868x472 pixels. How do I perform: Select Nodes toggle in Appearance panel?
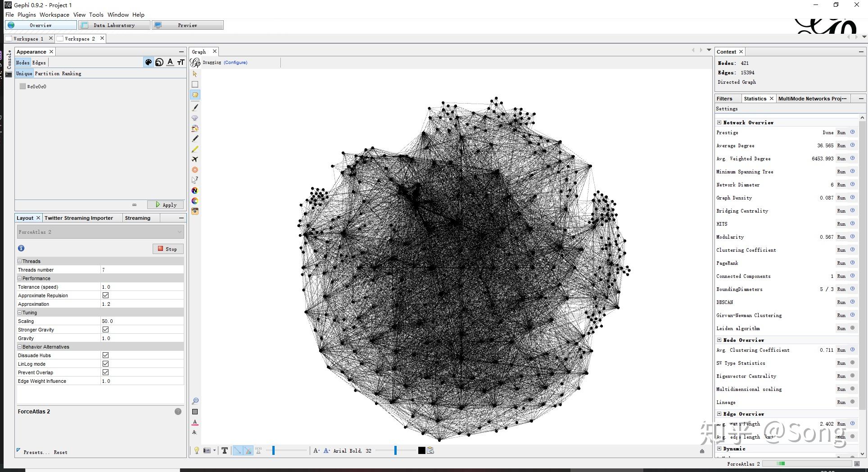click(23, 63)
